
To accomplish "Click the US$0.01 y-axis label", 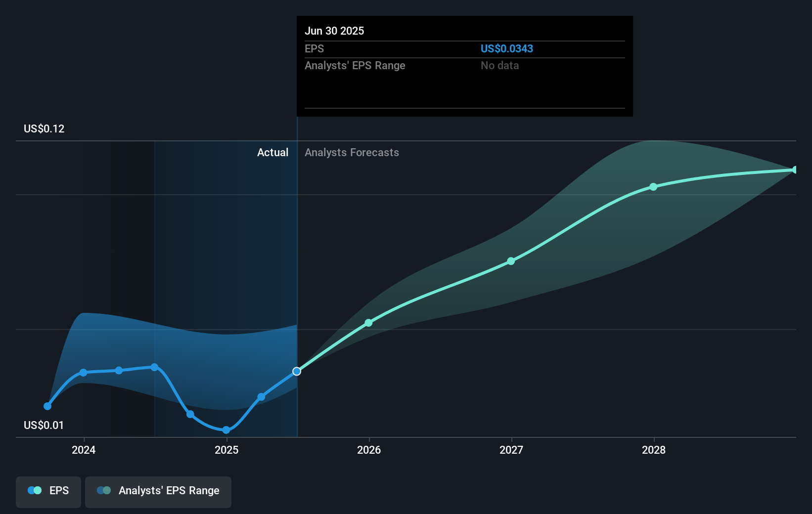I will coord(44,425).
